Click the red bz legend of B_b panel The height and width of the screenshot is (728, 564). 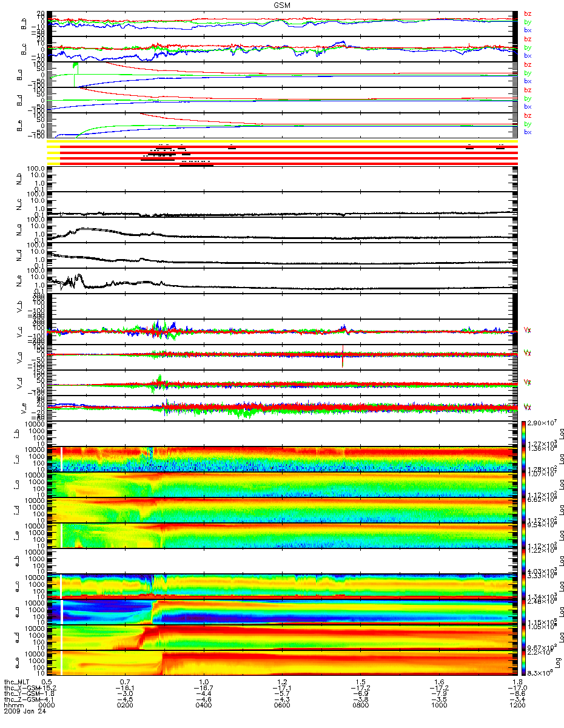528,14
